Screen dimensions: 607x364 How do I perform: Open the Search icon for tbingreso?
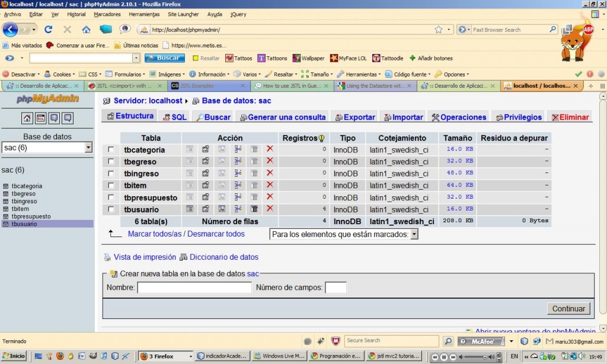click(x=221, y=173)
